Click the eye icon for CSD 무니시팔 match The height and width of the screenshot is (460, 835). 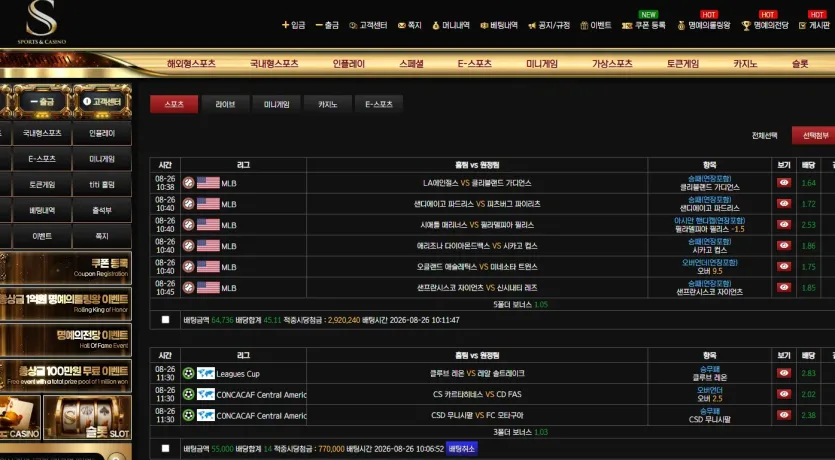784,415
